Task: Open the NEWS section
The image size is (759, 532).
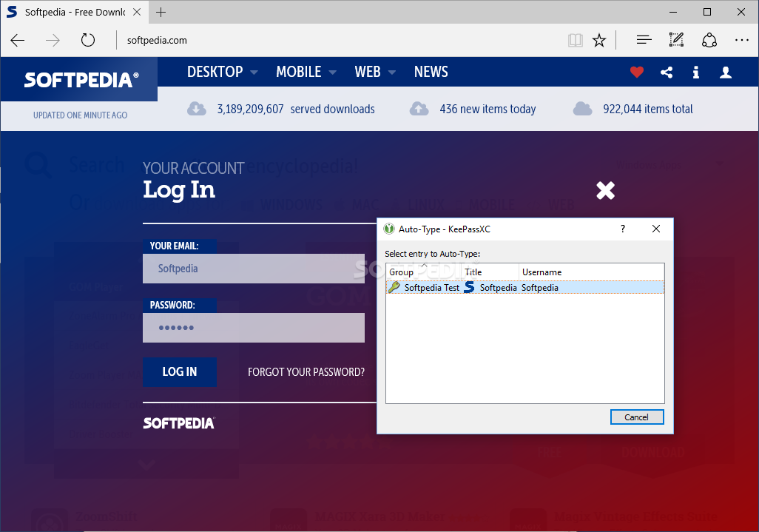Action: (x=431, y=72)
